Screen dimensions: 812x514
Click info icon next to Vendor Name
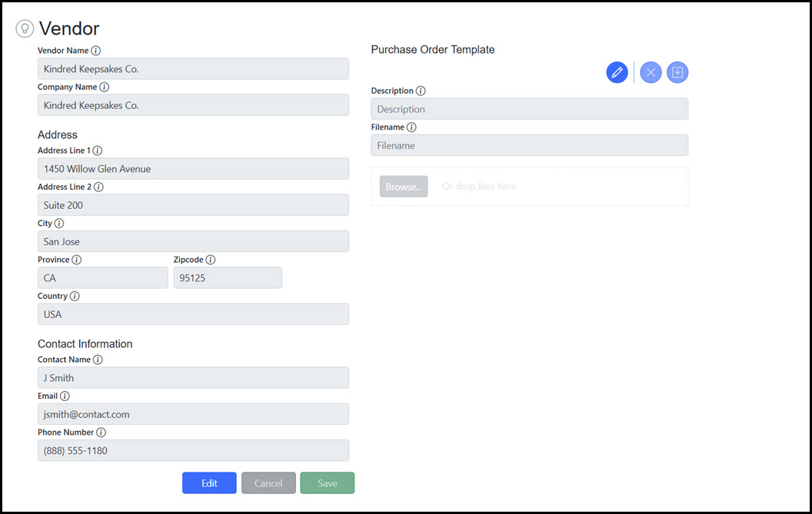pyautogui.click(x=96, y=51)
